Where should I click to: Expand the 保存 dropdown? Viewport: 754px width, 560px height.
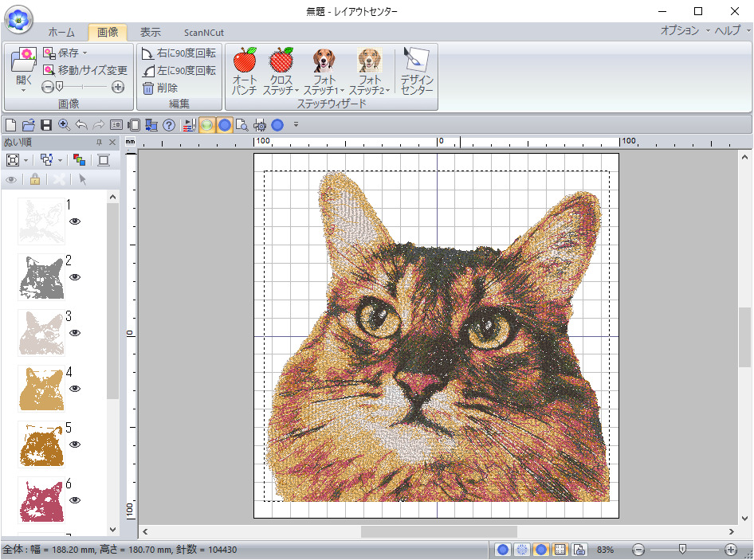pos(85,53)
